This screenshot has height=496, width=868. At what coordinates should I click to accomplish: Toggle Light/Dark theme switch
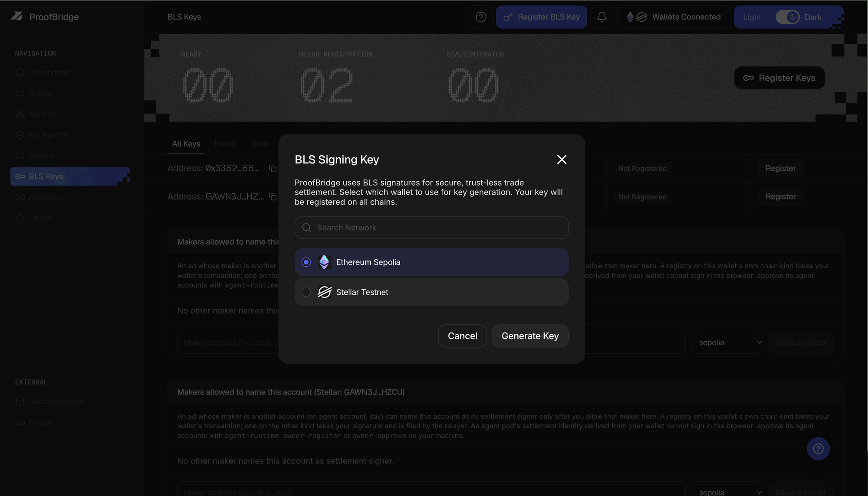787,17
